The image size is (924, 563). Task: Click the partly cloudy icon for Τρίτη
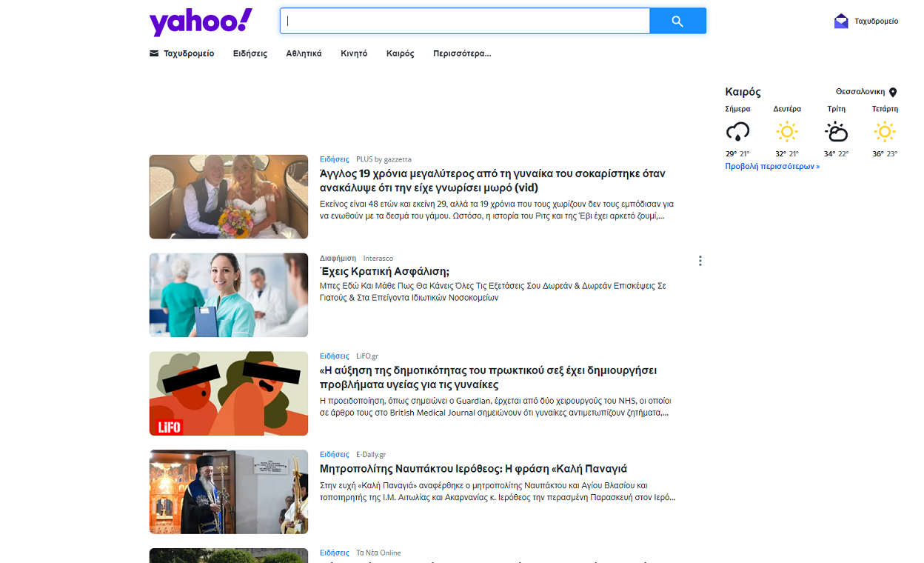[836, 133]
